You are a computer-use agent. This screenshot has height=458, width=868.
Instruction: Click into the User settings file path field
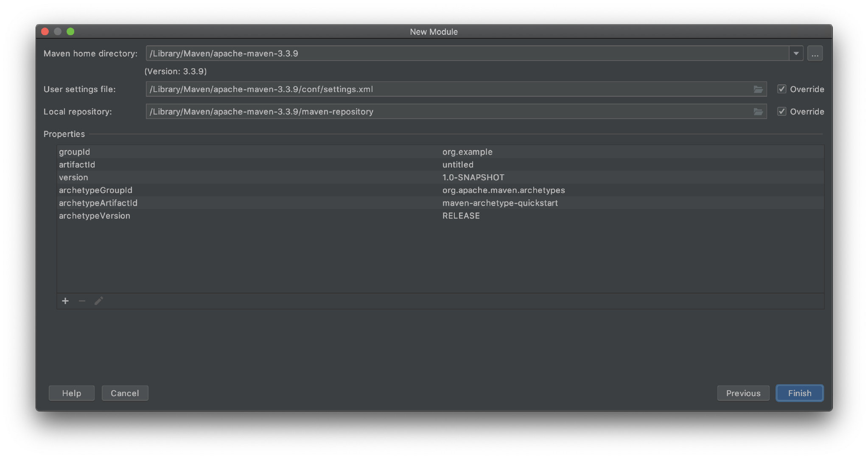[x=445, y=89]
